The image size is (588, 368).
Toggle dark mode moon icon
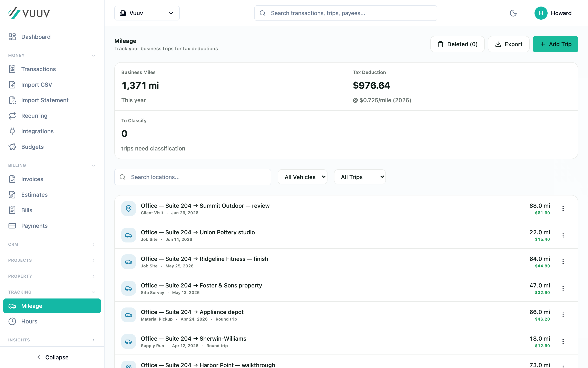point(513,13)
